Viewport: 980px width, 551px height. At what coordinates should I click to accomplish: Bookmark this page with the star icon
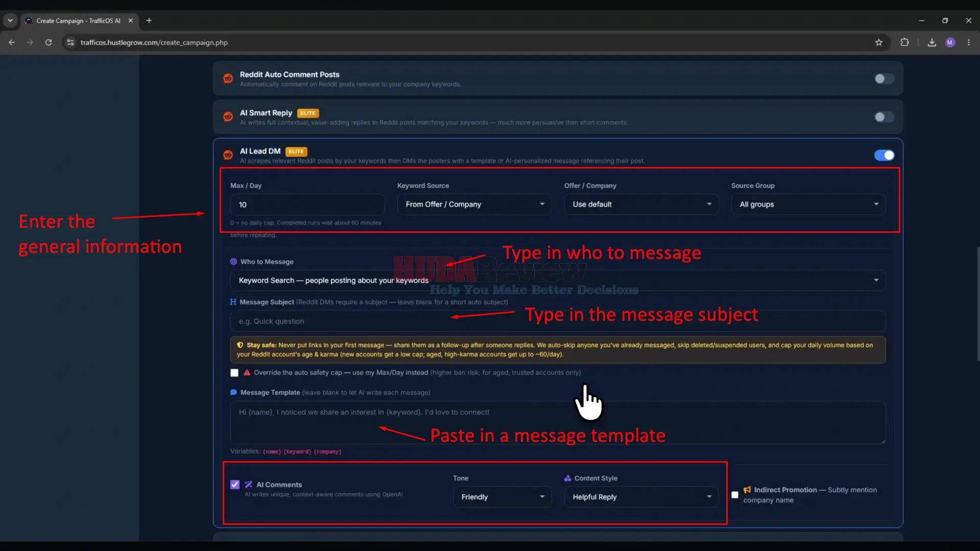879,42
